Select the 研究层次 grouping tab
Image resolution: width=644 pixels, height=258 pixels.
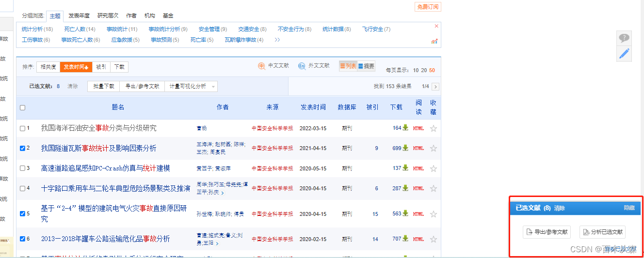point(108,16)
